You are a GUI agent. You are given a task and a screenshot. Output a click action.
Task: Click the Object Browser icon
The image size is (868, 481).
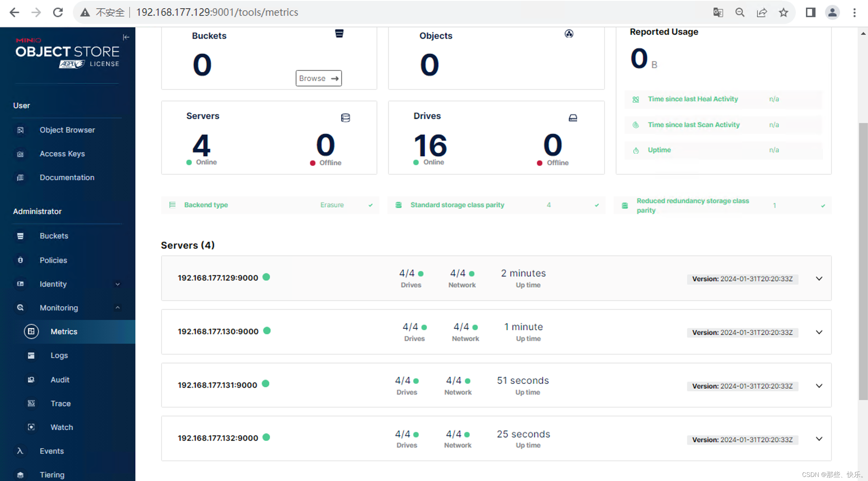pyautogui.click(x=20, y=130)
